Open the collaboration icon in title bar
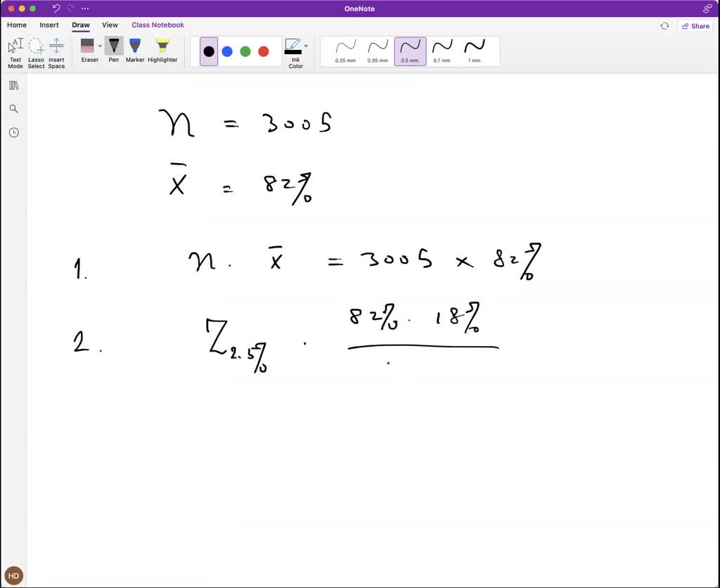Viewport: 720px width, 588px height. pos(707,8)
